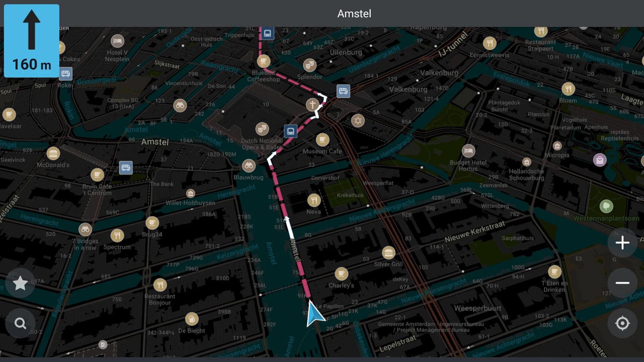Tap the church cross marker on route
The width and height of the screenshot is (644, 362).
[312, 105]
